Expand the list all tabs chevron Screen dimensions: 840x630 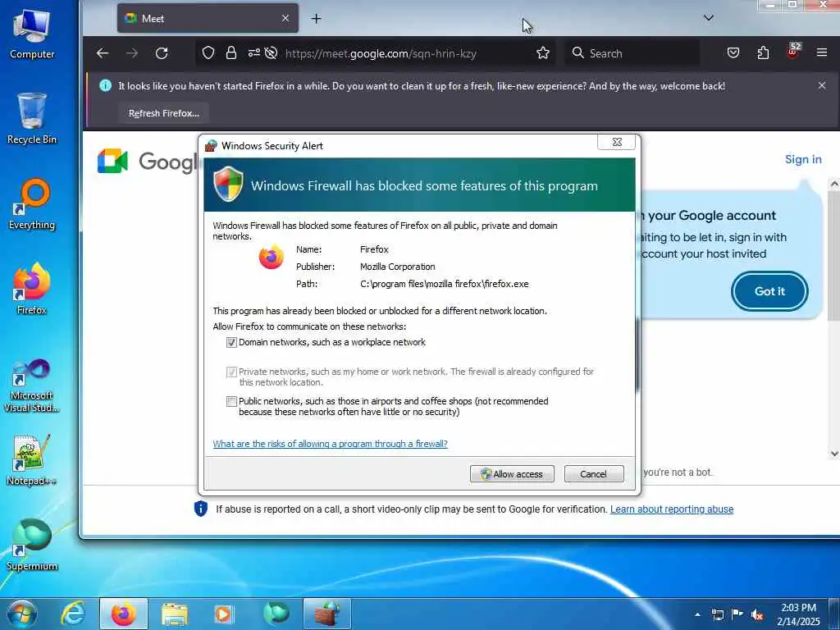708,18
